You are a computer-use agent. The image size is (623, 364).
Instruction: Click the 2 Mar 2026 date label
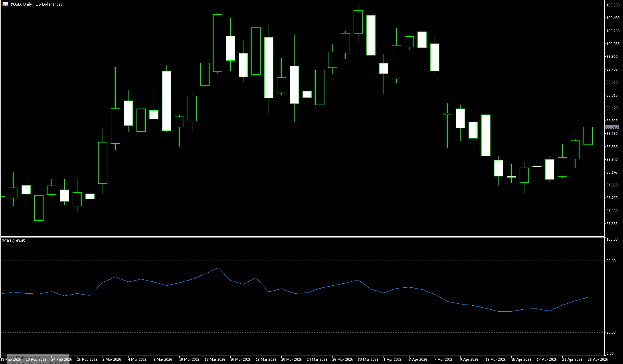click(112, 360)
